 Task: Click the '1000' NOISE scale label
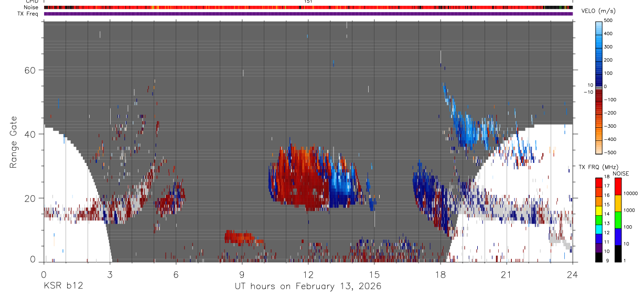click(x=629, y=210)
